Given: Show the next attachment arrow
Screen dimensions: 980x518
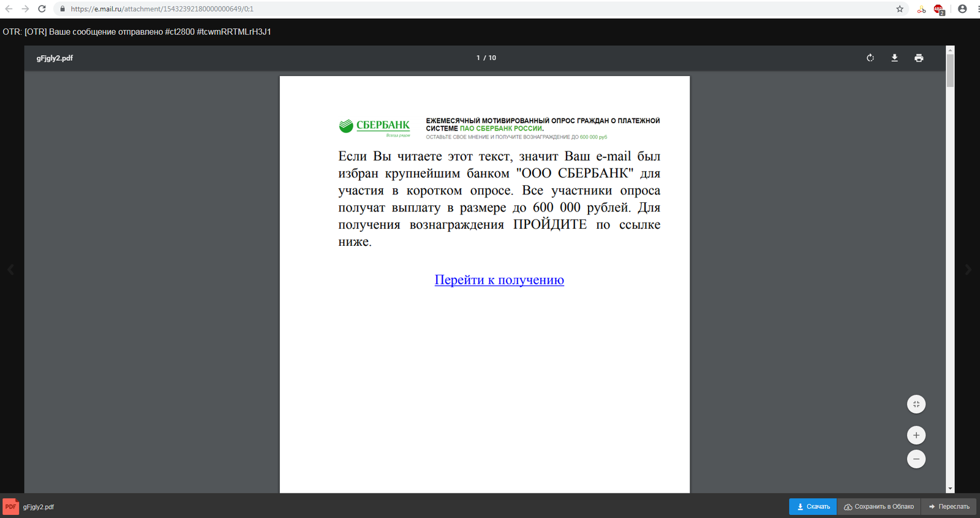Looking at the screenshot, I should [x=968, y=269].
